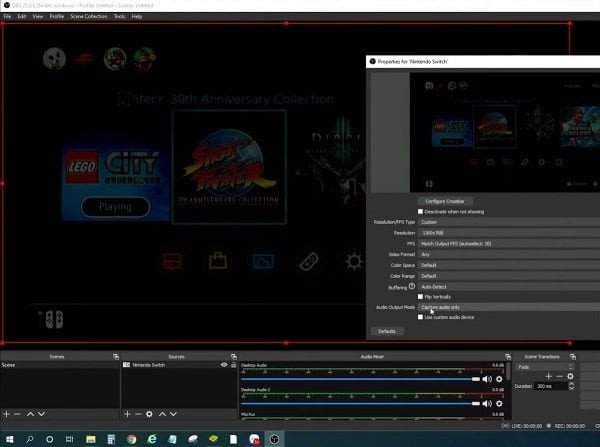Add a new source with plus icon
This screenshot has height=447, width=600.
click(x=127, y=414)
